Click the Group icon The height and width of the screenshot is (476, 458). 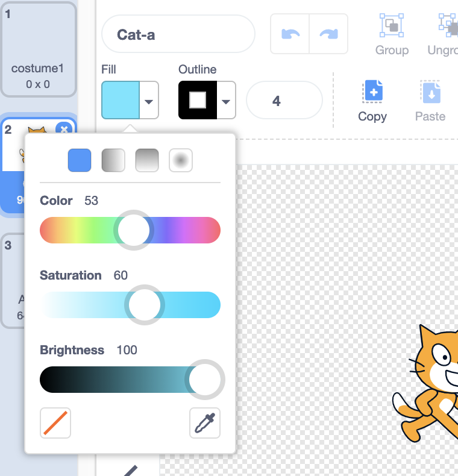click(x=392, y=25)
